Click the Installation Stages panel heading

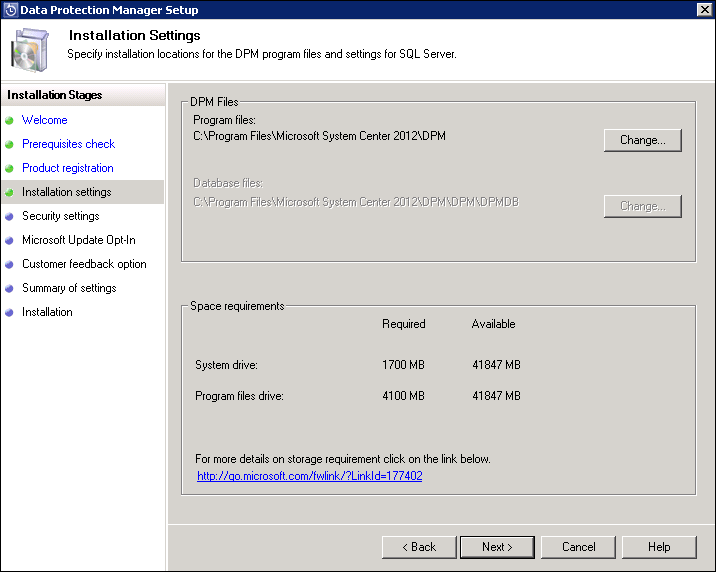click(54, 95)
